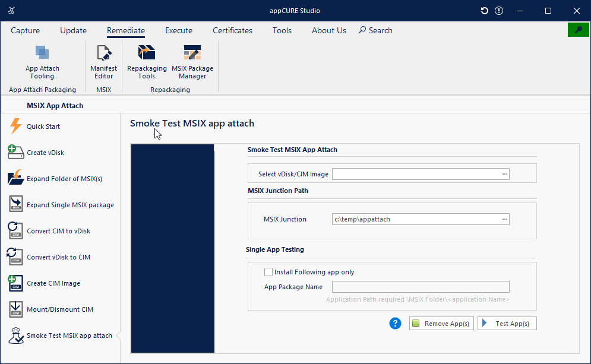The height and width of the screenshot is (364, 591).
Task: Click the Search magnifier icon
Action: click(x=362, y=30)
